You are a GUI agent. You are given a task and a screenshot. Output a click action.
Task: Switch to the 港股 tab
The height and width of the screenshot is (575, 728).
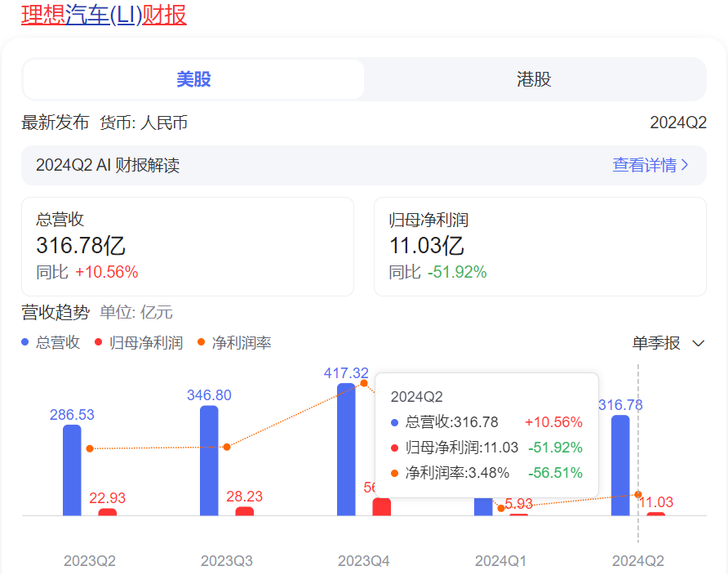(x=534, y=79)
